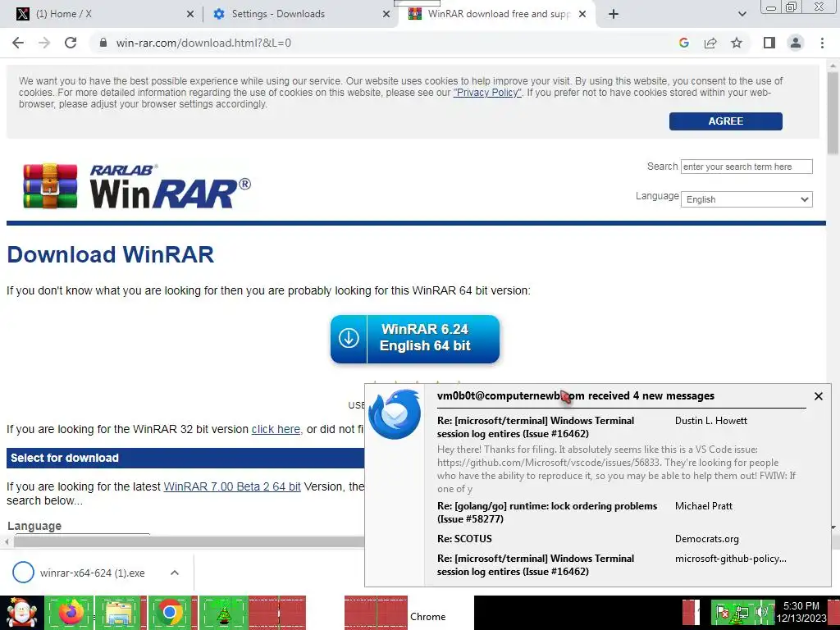840x630 pixels.
Task: Focus the site search field
Action: 746,167
